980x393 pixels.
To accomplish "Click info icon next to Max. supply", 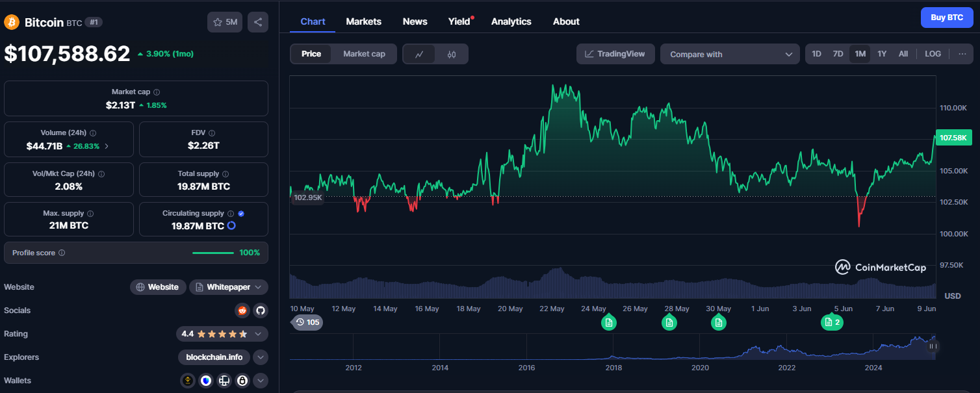I will pos(90,213).
